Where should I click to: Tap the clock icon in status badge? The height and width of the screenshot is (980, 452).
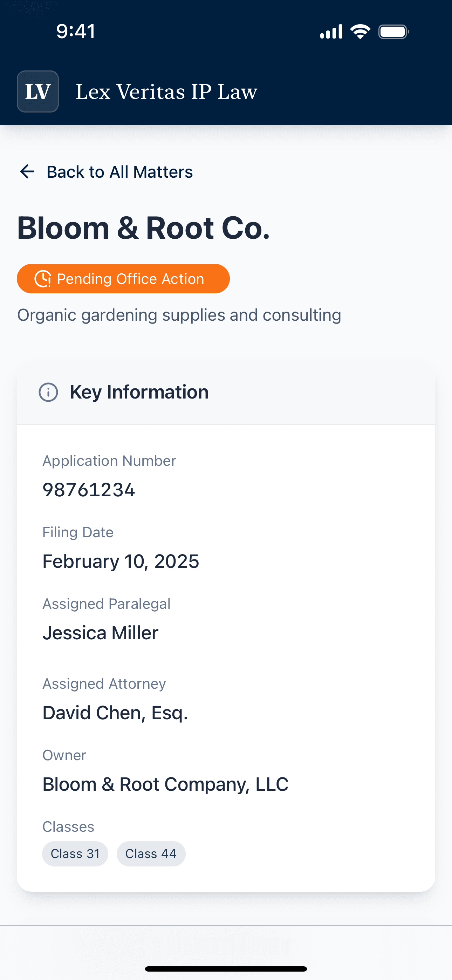(43, 279)
